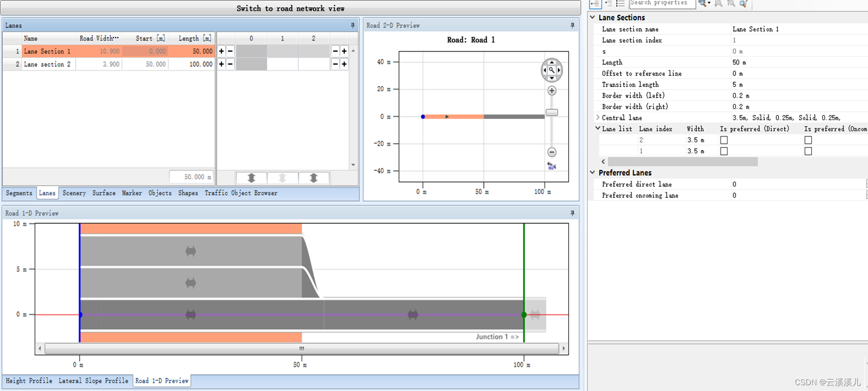Check Is preferred (Oncoming) for lane 1
868x391 pixels.
point(808,151)
